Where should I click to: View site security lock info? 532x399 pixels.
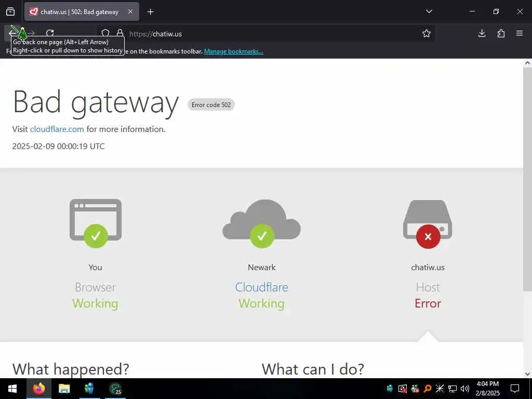click(x=120, y=33)
